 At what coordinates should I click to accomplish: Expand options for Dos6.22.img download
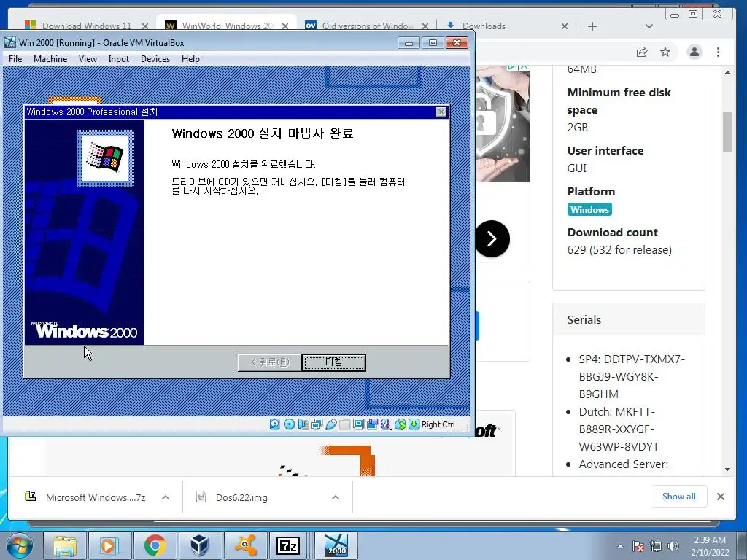click(336, 497)
